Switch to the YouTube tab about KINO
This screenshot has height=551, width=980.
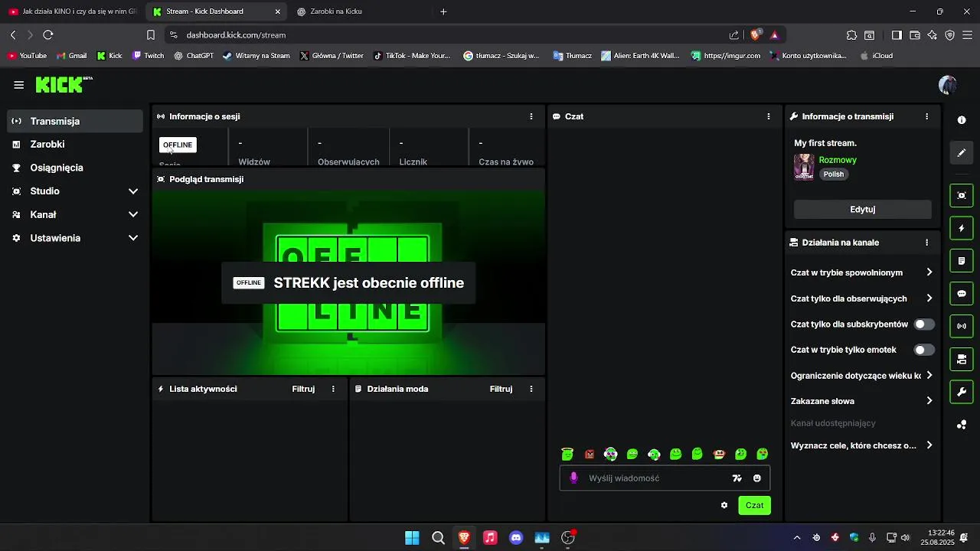(71, 11)
